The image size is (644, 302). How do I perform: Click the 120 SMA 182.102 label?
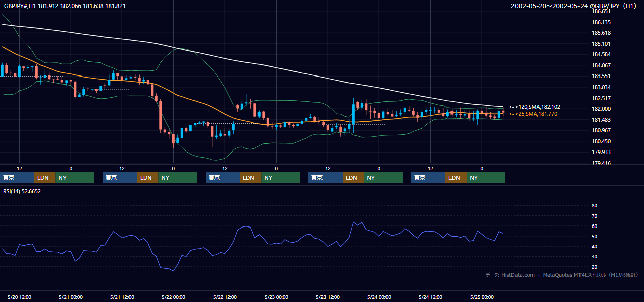tap(534, 107)
